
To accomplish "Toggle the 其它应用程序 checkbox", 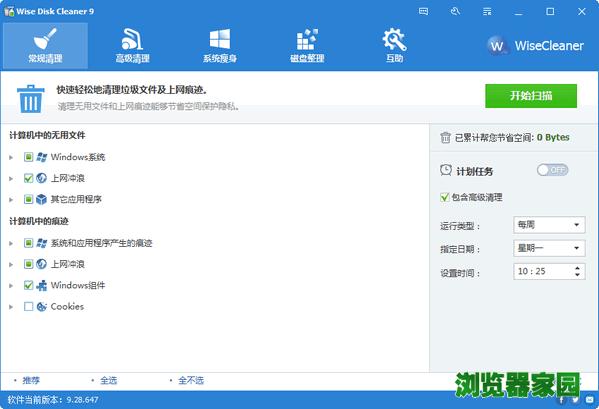I will coord(28,199).
